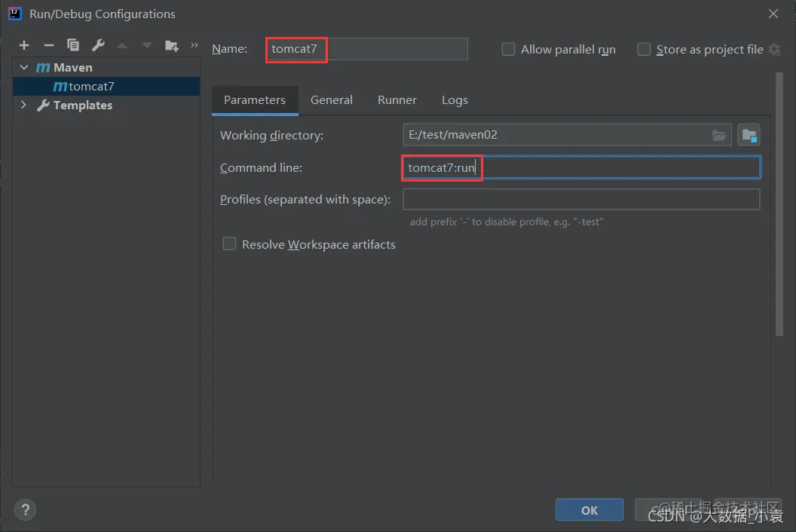Focus the Command line field
Screen dimensions: 796x532
[582, 167]
